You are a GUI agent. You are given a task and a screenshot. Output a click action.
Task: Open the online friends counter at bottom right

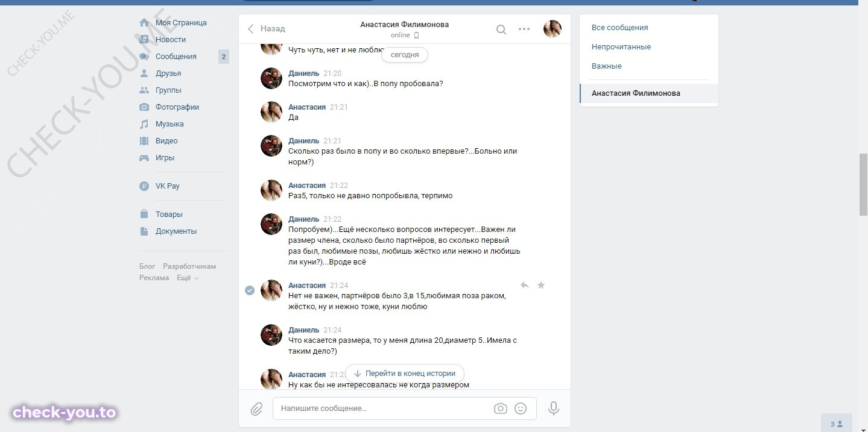(x=837, y=424)
